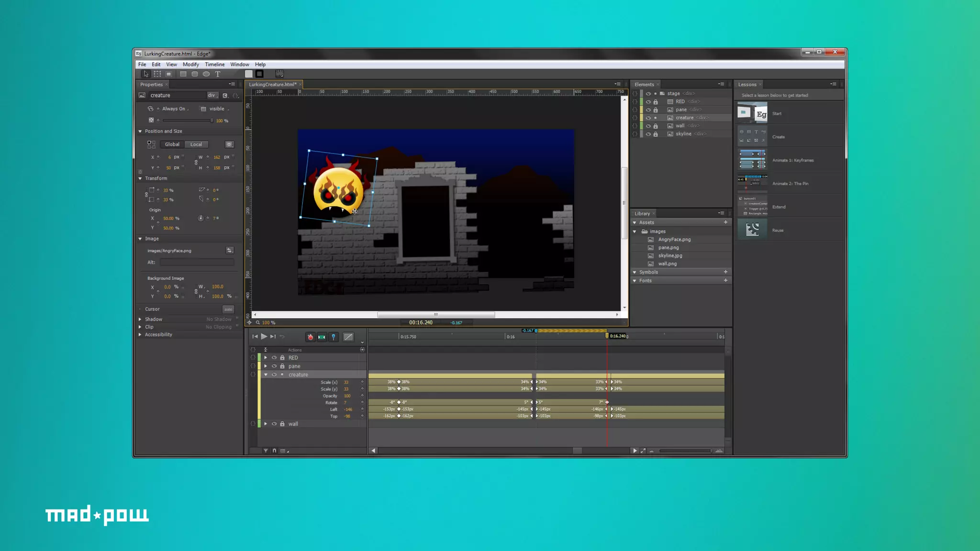This screenshot has width=980, height=551.
Task: Select the Rounded Rectangle tool
Action: [x=195, y=74]
